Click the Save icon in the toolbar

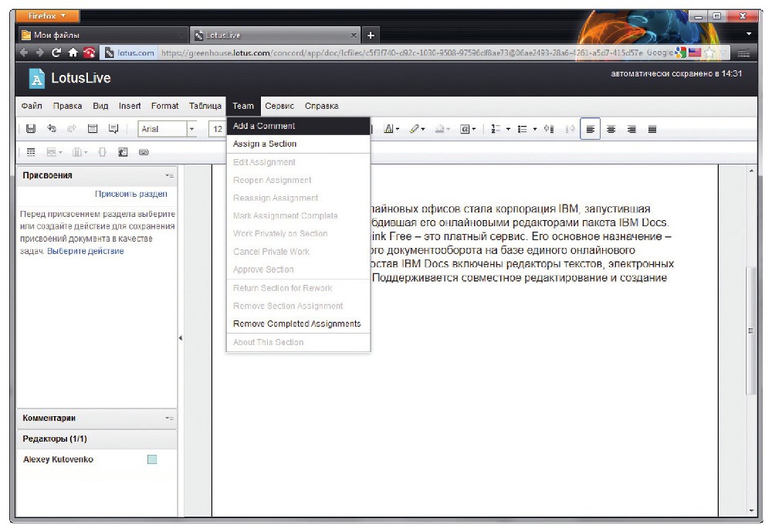[31, 130]
